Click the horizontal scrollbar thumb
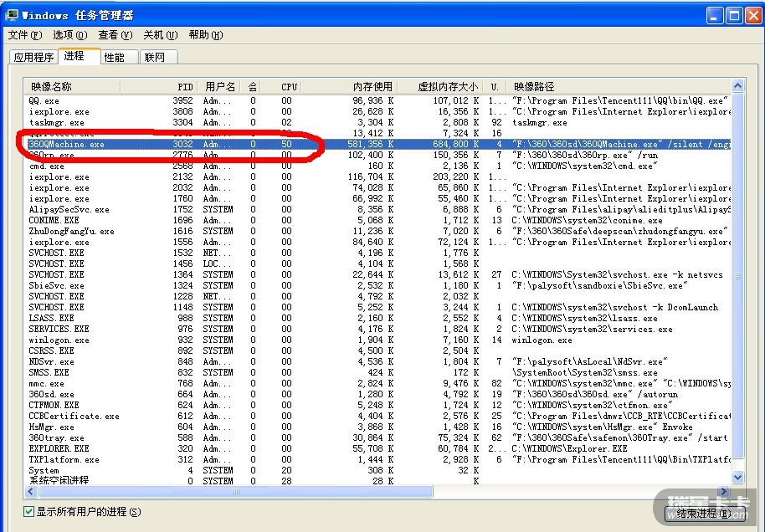This screenshot has width=765, height=532. tap(235, 492)
